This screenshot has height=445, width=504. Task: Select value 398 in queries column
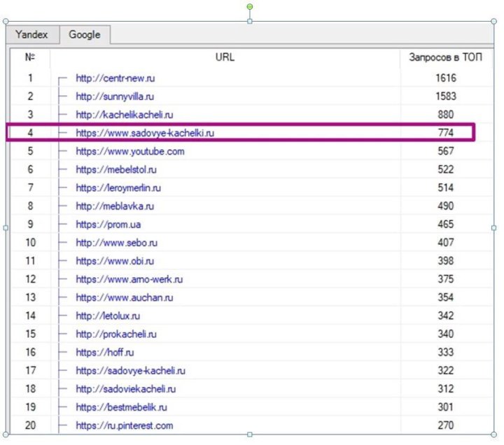pyautogui.click(x=446, y=261)
